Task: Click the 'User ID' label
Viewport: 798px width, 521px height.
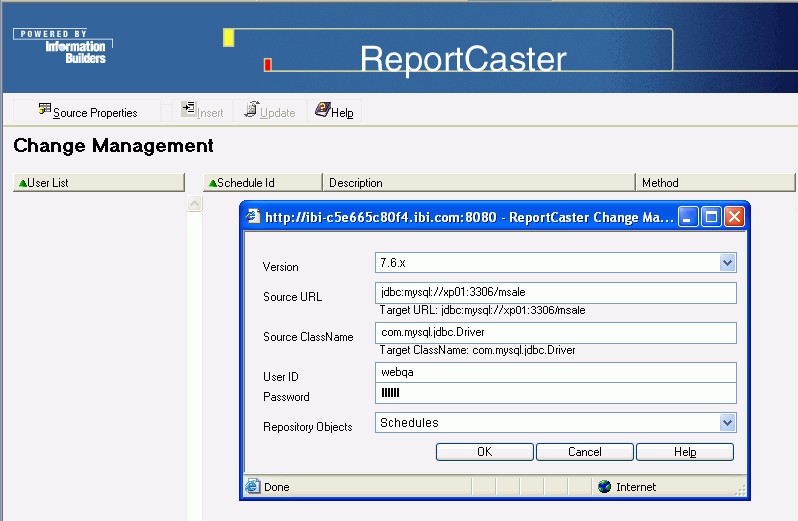Action: coord(281,377)
